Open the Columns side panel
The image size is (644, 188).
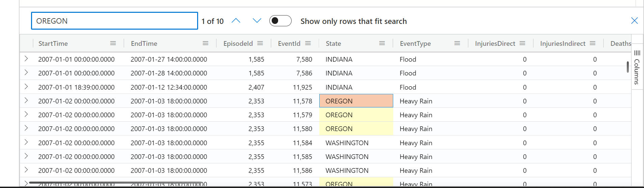[637, 67]
